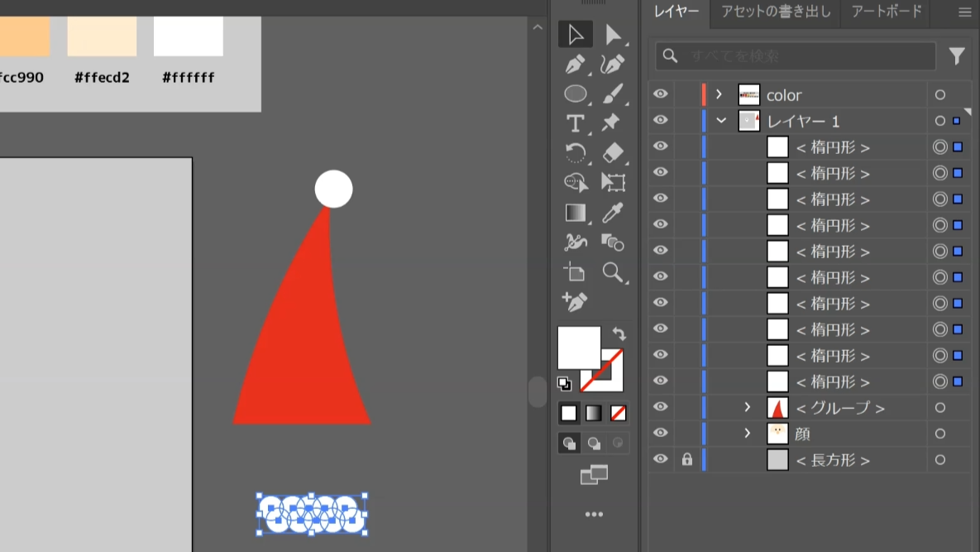Click the layer filter funnel button
This screenshot has height=552, width=980.
(956, 56)
